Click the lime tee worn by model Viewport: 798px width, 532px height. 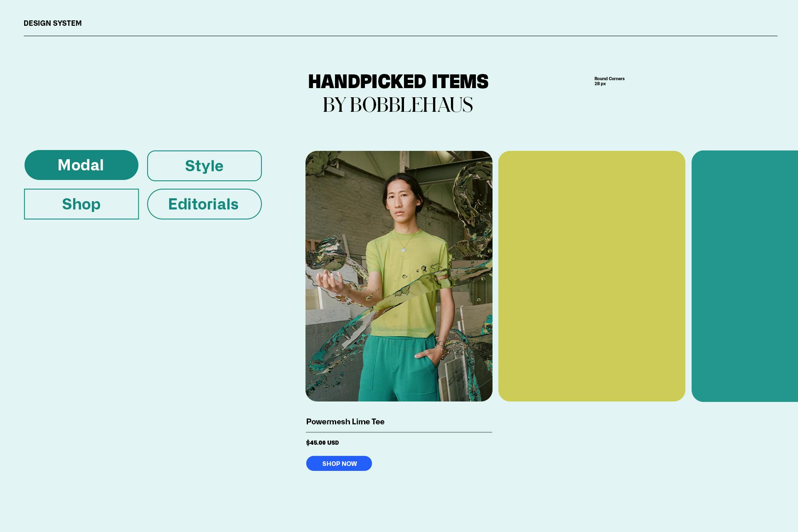pyautogui.click(x=407, y=283)
